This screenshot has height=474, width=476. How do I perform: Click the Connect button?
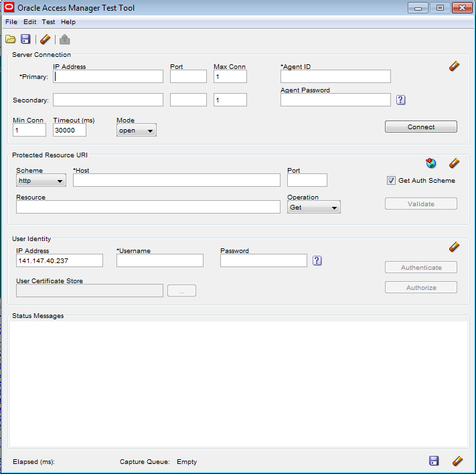[x=420, y=127]
